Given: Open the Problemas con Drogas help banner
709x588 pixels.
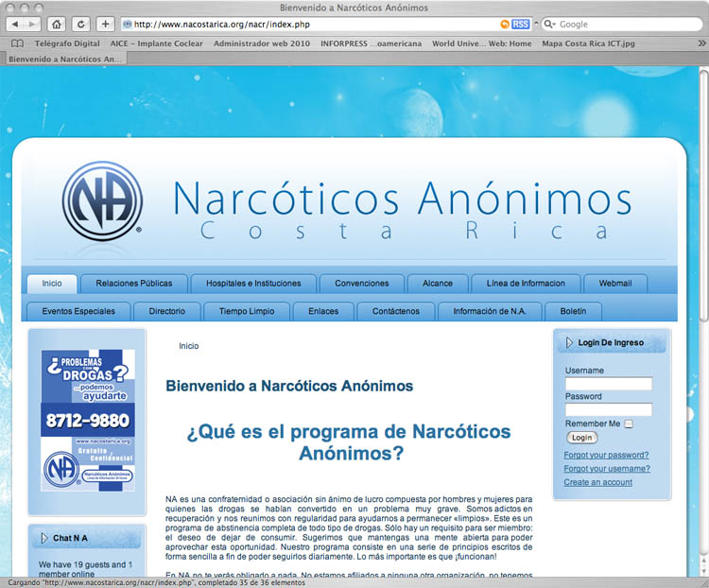Looking at the screenshot, I should (x=88, y=420).
